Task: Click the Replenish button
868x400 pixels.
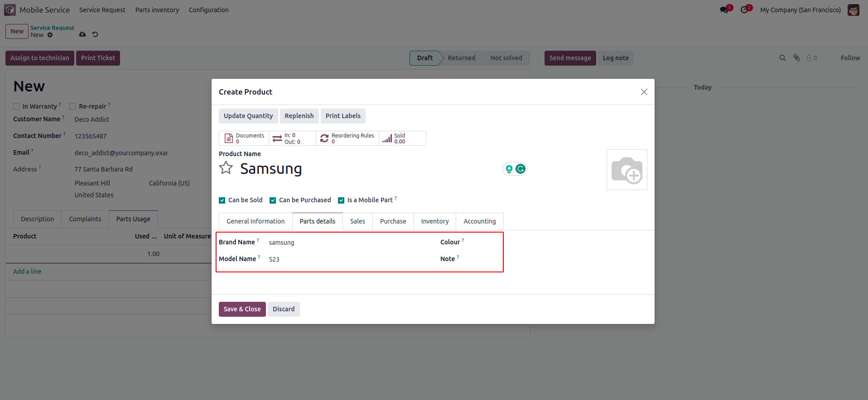Action: 299,116
